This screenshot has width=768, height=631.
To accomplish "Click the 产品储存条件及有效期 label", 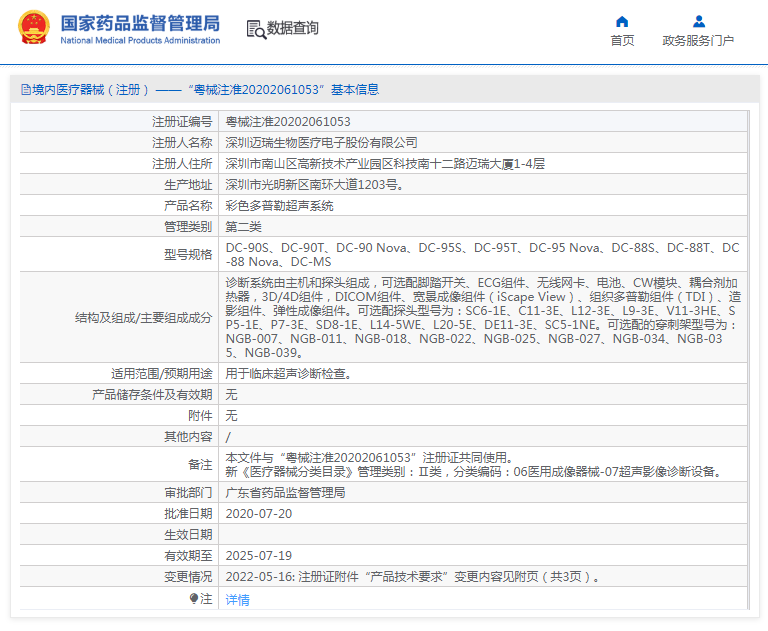I will [x=152, y=395].
